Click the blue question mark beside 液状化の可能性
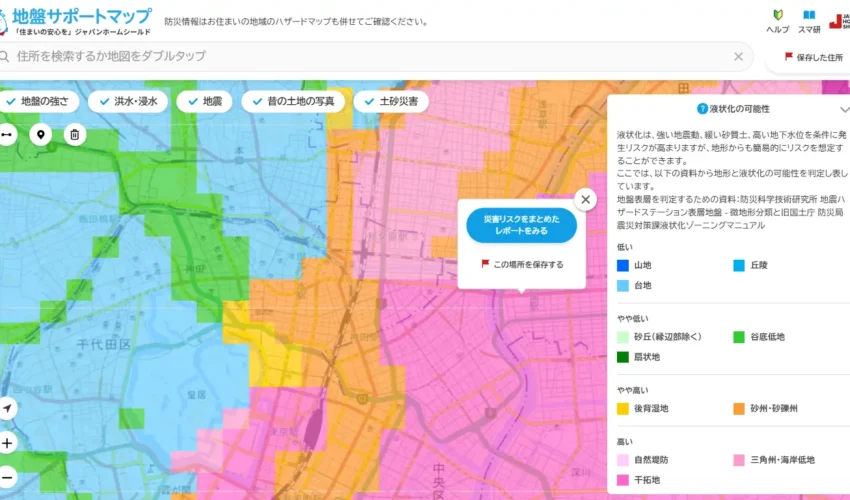The height and width of the screenshot is (500, 850). [x=703, y=108]
